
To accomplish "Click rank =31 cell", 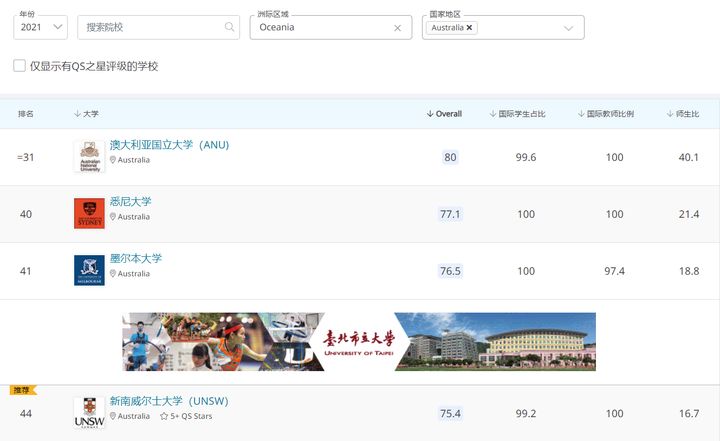I will pyautogui.click(x=26, y=157).
